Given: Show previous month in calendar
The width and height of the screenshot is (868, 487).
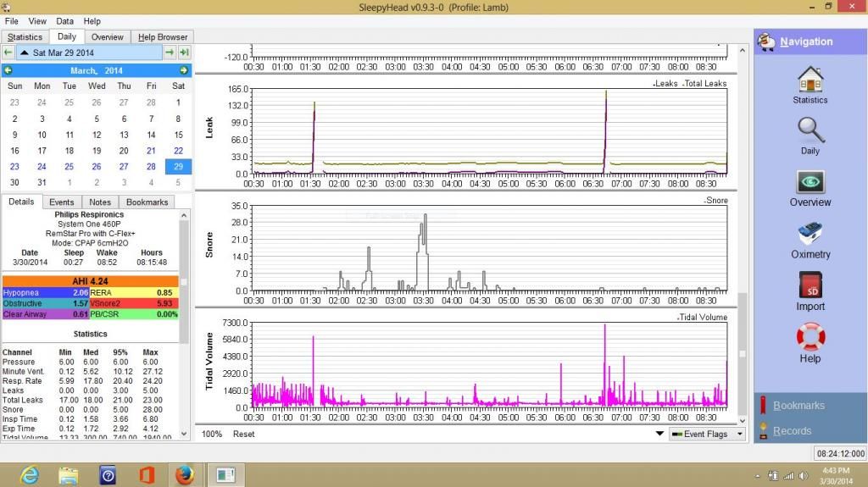Looking at the screenshot, I should pyautogui.click(x=8, y=70).
